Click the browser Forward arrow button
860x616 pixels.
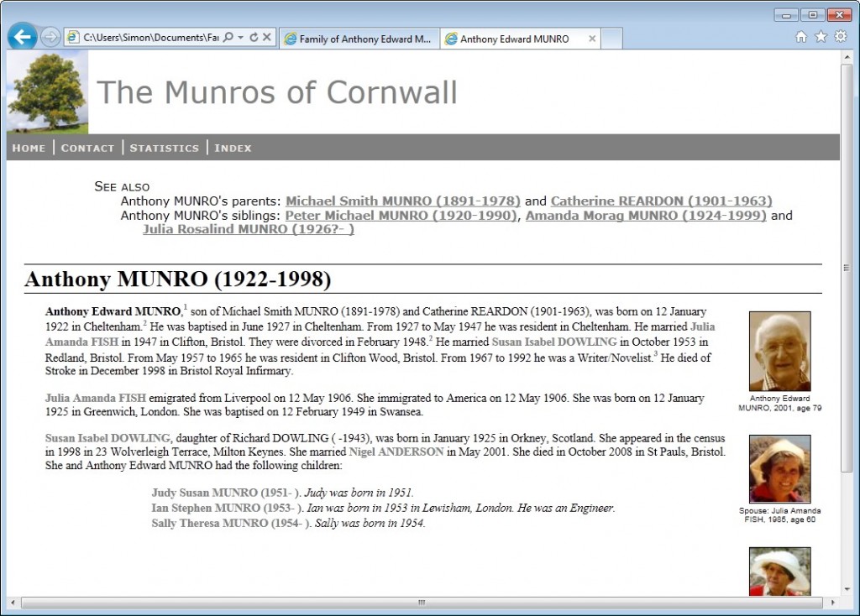[x=50, y=37]
